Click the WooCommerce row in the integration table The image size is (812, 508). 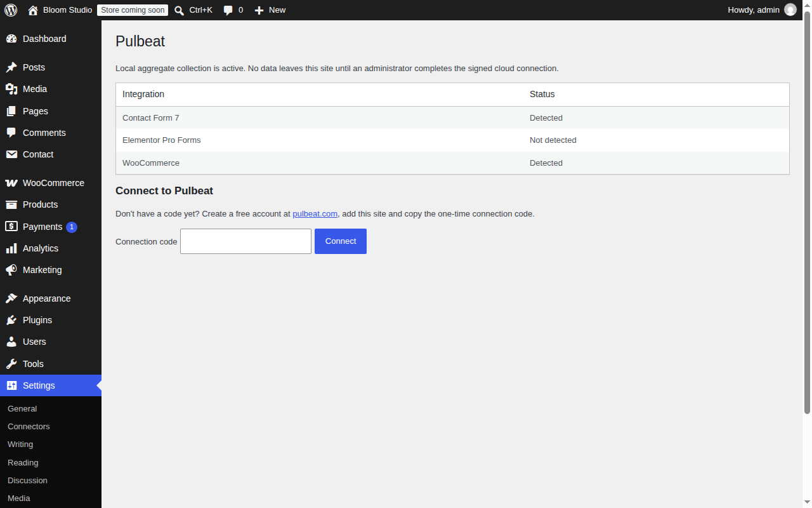[452, 163]
